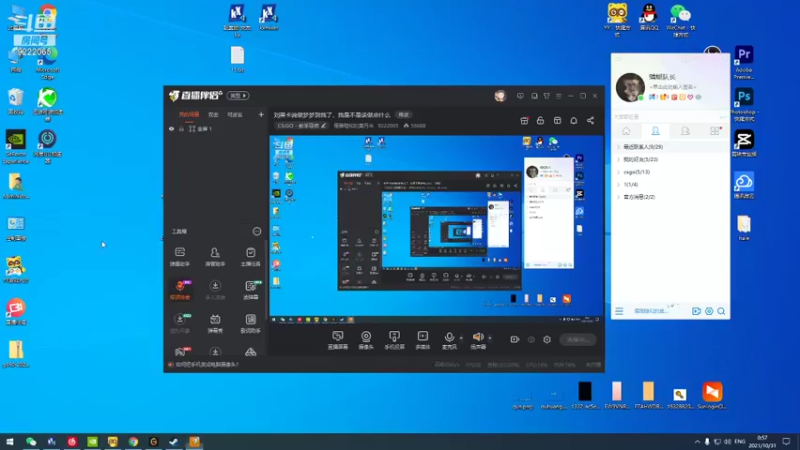Hide the full-screen source via eye icon
The image size is (800, 450).
point(171,129)
